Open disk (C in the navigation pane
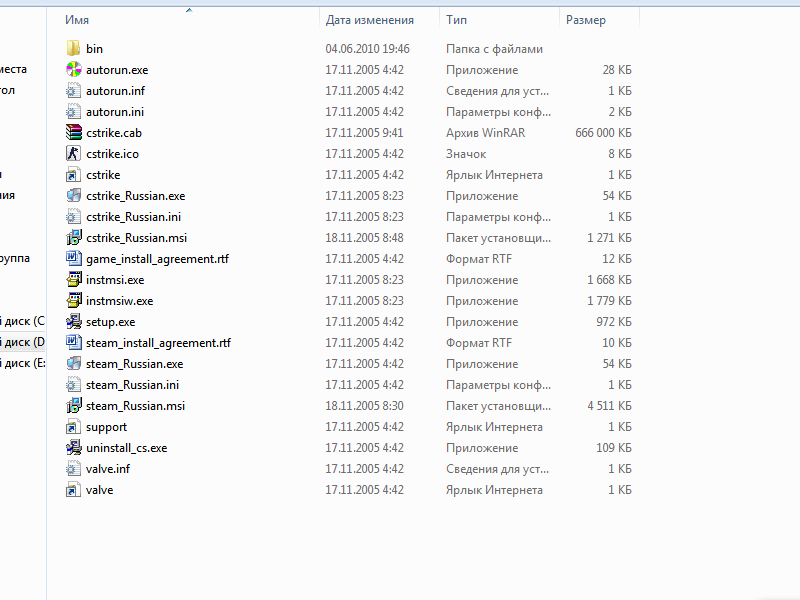Image resolution: width=800 pixels, height=600 pixels. (x=22, y=321)
